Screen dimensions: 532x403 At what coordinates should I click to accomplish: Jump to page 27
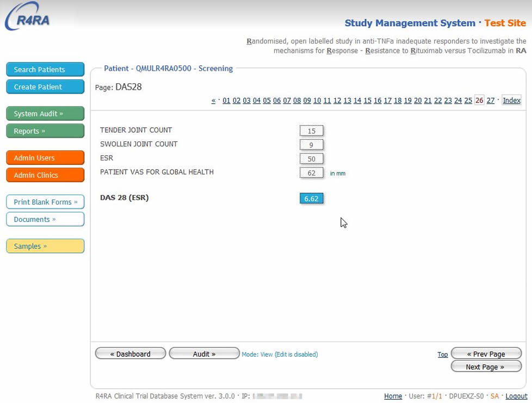490,101
